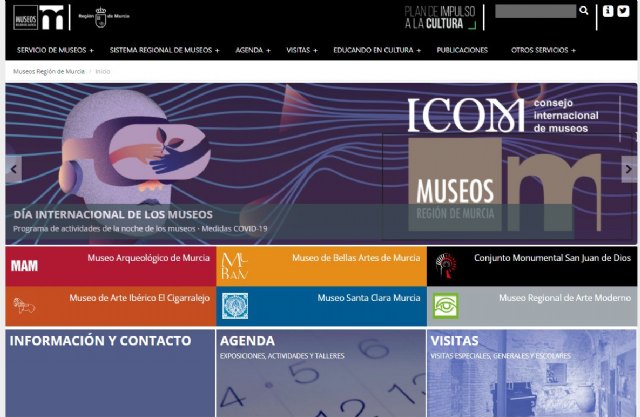Expand the Educando en Cultura menu
This screenshot has height=417, width=640.
(377, 50)
